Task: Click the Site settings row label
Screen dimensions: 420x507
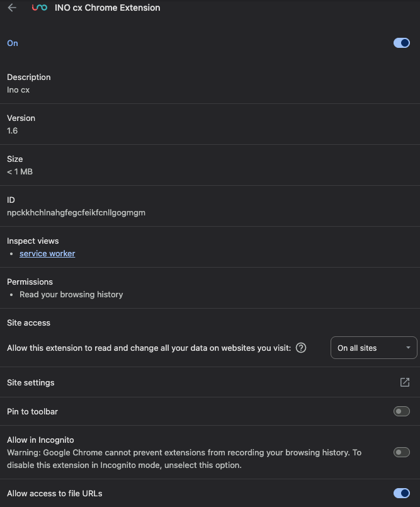Action: pos(31,382)
